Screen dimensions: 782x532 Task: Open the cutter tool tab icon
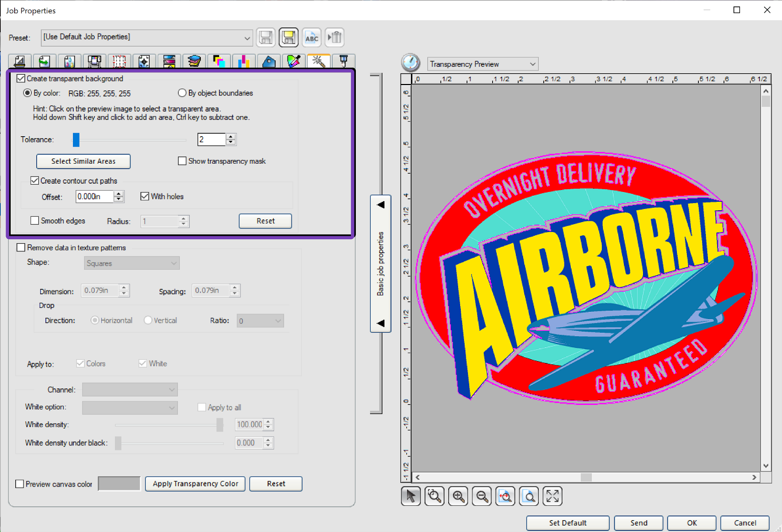tap(344, 61)
